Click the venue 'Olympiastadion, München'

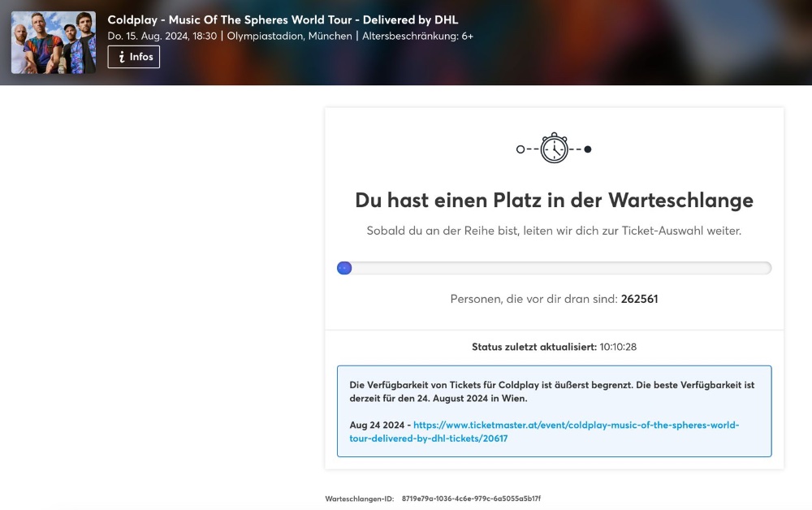click(289, 37)
